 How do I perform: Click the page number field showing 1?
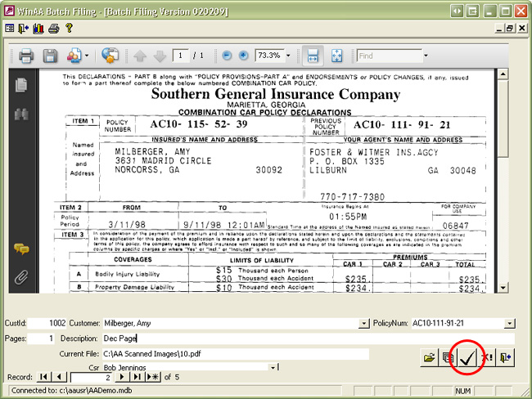181,56
